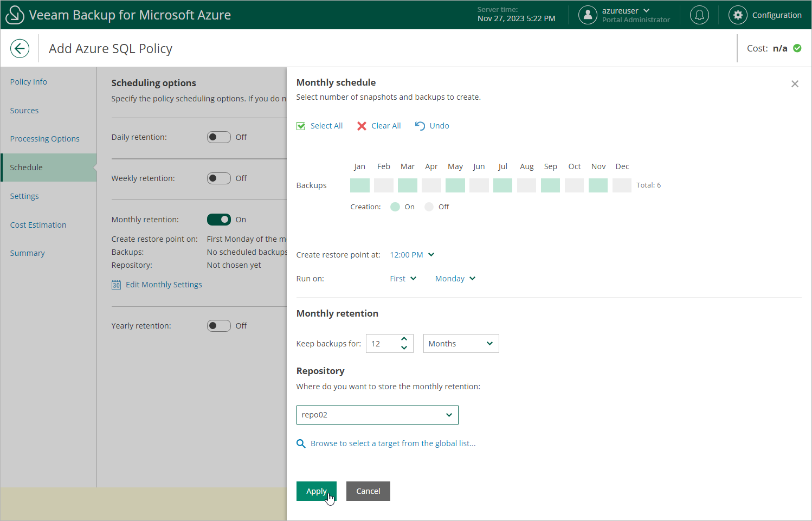The width and height of the screenshot is (812, 521).
Task: Toggle the May backup cell
Action: (455, 185)
